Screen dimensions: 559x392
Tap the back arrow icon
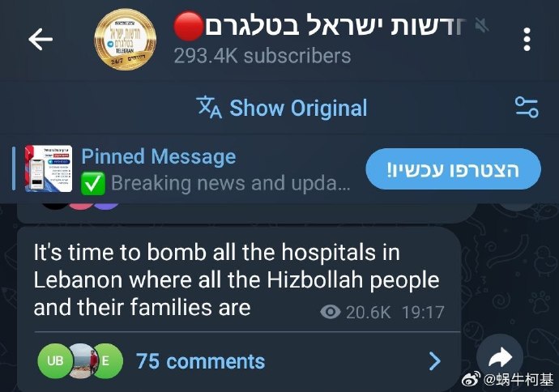coord(41,39)
